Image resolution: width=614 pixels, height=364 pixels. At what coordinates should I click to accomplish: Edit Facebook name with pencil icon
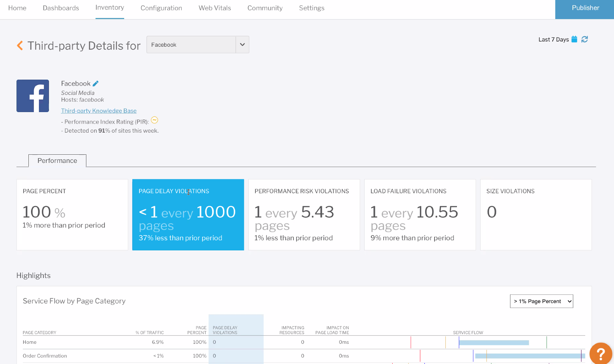tap(96, 84)
